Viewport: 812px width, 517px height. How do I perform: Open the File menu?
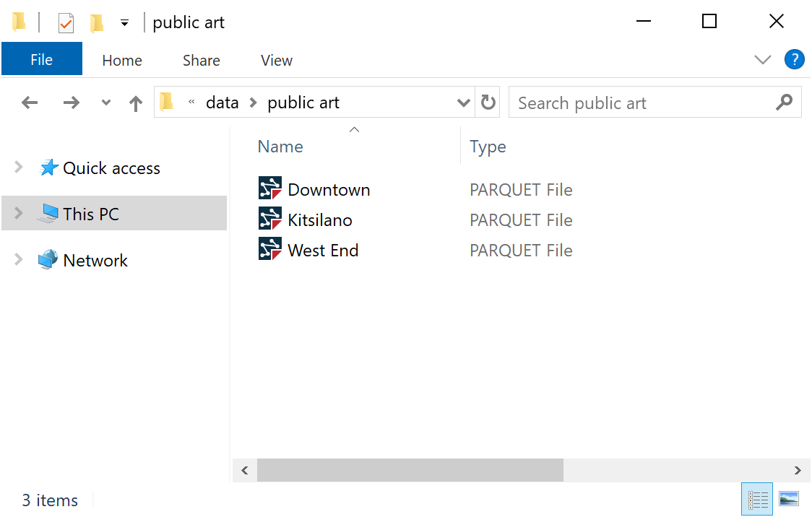(x=41, y=60)
